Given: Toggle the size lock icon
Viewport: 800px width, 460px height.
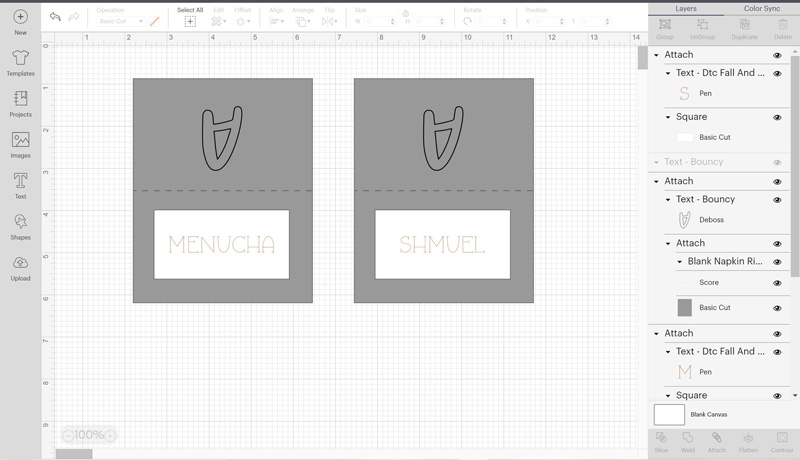Looking at the screenshot, I should (x=406, y=14).
